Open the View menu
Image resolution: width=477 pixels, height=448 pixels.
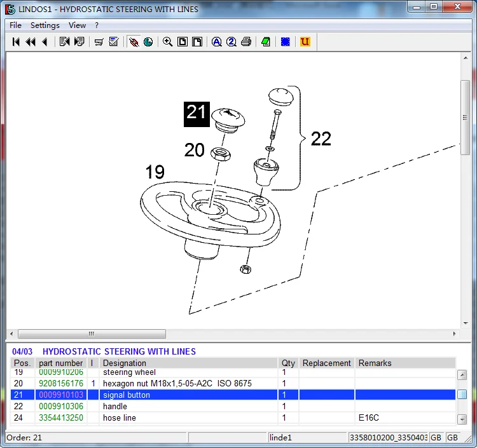pyautogui.click(x=77, y=25)
